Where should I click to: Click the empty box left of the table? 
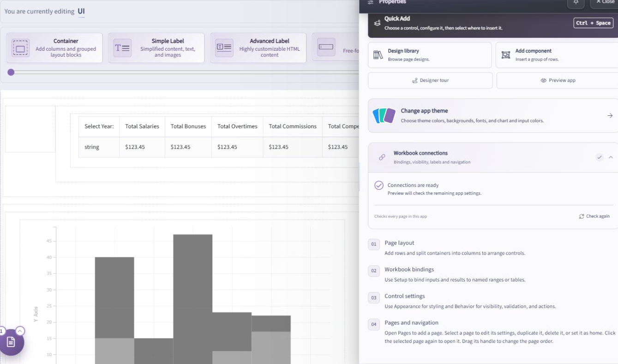click(30, 129)
